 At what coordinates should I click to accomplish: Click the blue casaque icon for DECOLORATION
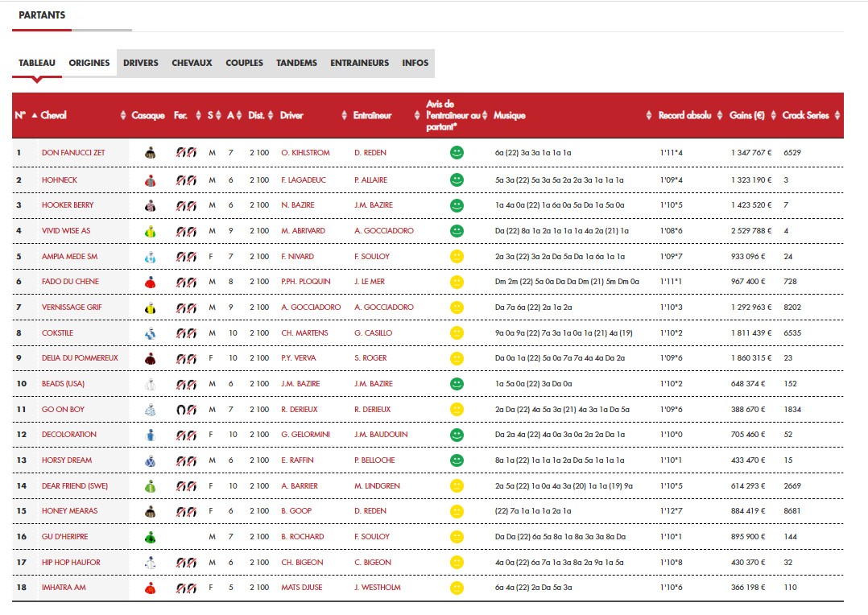[149, 435]
